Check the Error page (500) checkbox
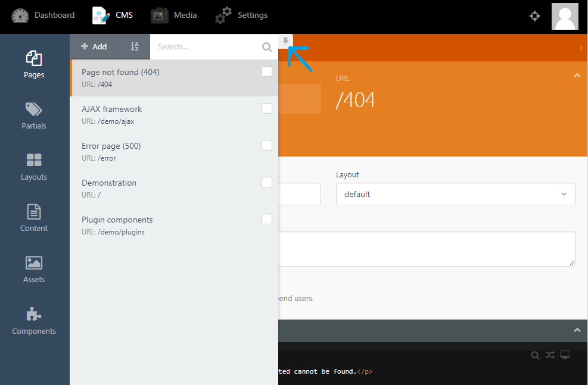 pyautogui.click(x=267, y=145)
